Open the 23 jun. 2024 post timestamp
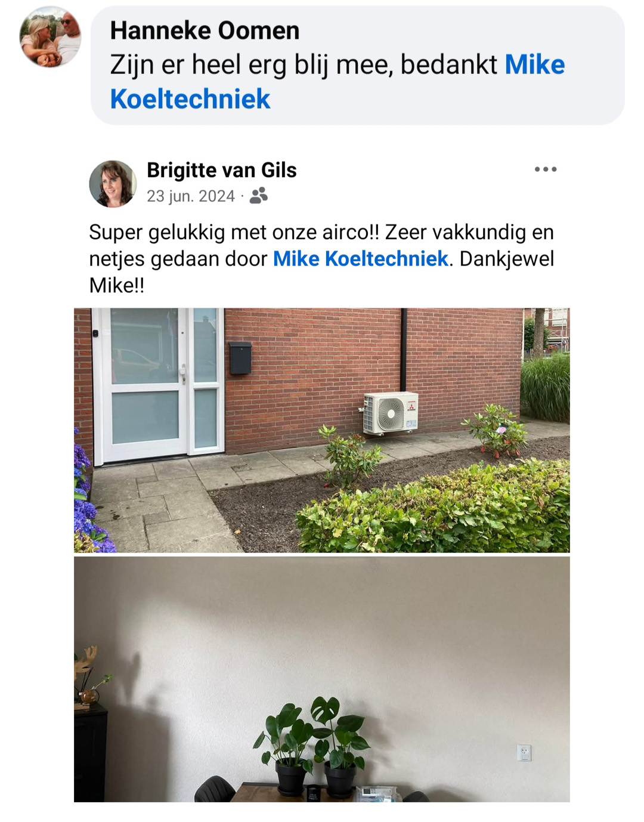 (x=191, y=196)
